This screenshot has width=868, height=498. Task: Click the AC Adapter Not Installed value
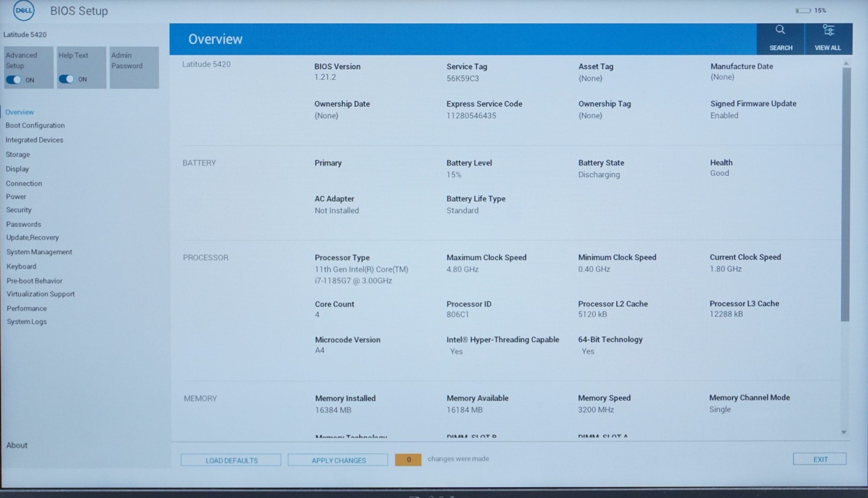[337, 210]
